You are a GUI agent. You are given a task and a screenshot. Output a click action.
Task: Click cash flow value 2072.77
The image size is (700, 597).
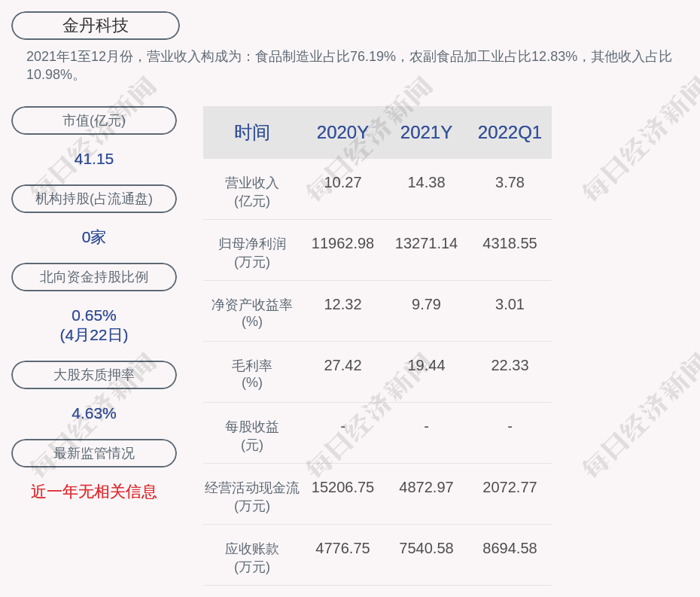pyautogui.click(x=510, y=487)
